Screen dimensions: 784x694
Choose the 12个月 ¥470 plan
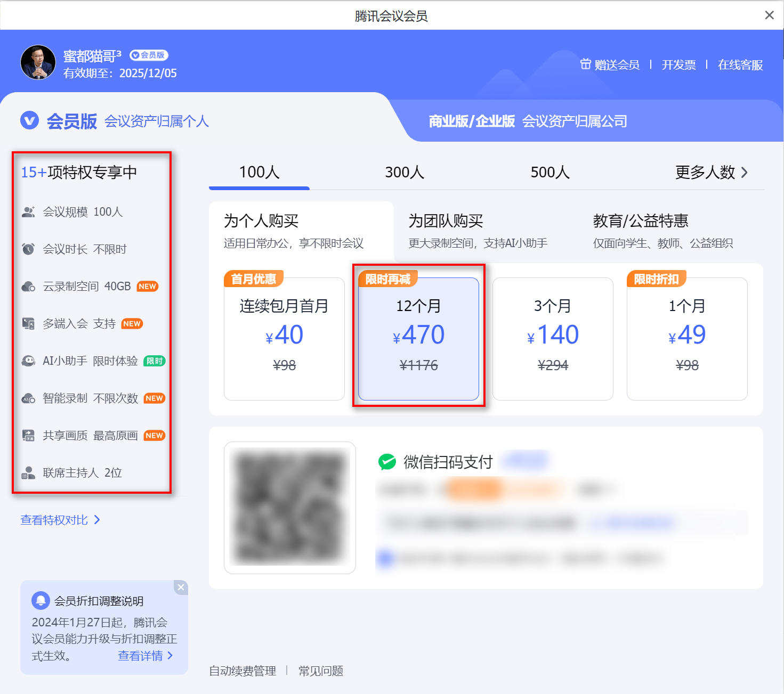pos(418,339)
